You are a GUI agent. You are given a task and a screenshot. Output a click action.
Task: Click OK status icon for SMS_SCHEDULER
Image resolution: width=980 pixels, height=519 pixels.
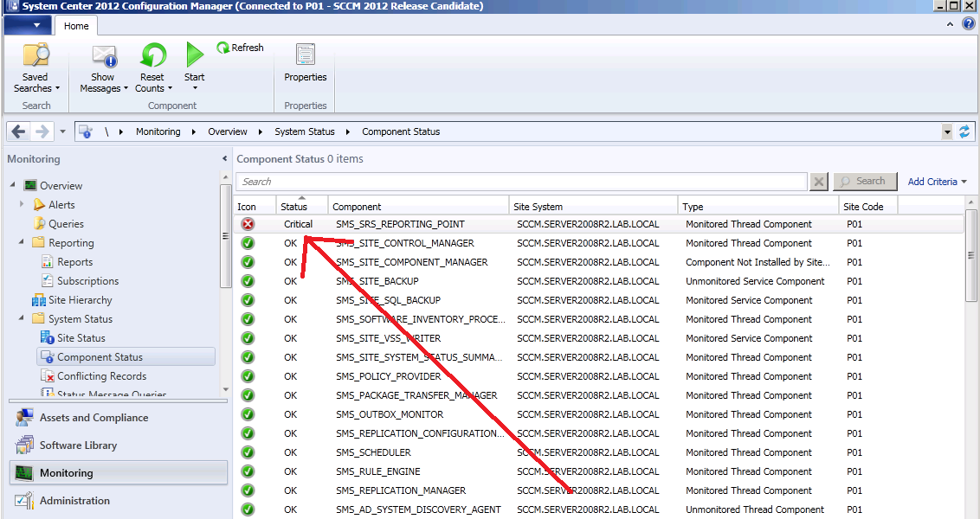[x=248, y=452]
